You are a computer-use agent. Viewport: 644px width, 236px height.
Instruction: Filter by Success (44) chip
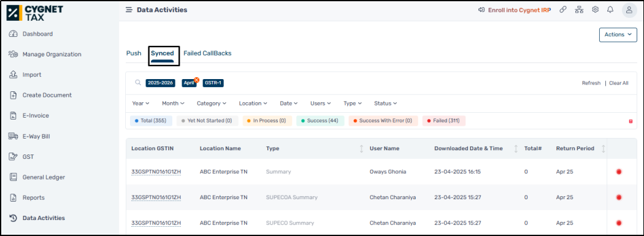[320, 121]
